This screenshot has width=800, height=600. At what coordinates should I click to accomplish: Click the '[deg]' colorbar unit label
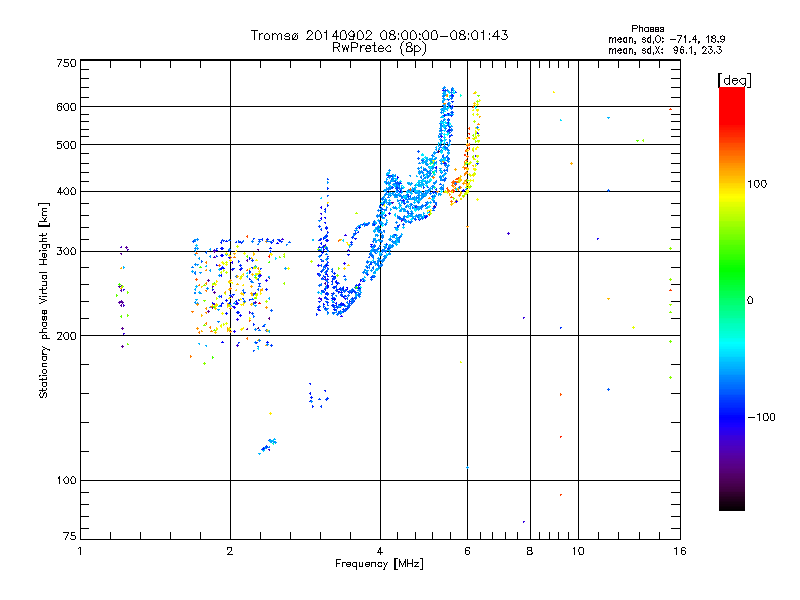(734, 80)
